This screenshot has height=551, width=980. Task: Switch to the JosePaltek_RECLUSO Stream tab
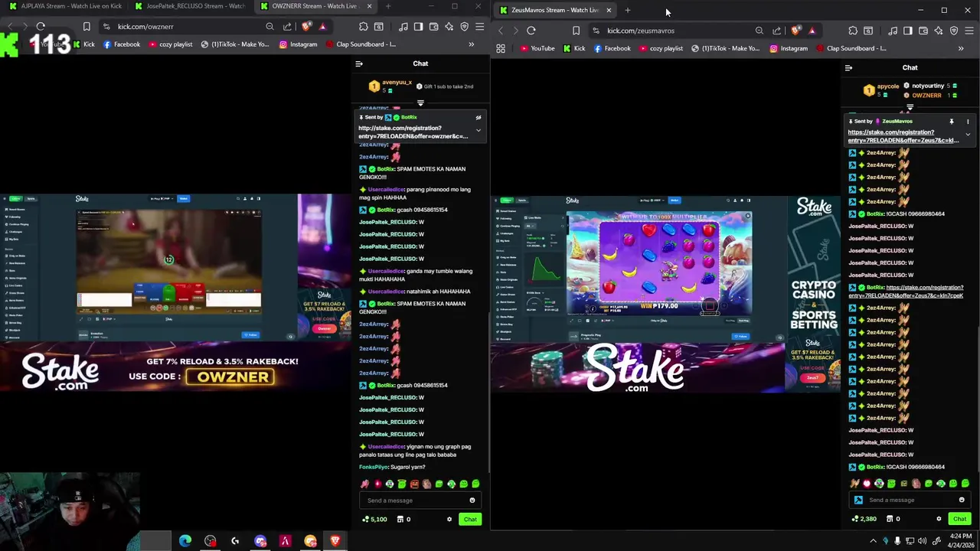click(x=190, y=6)
